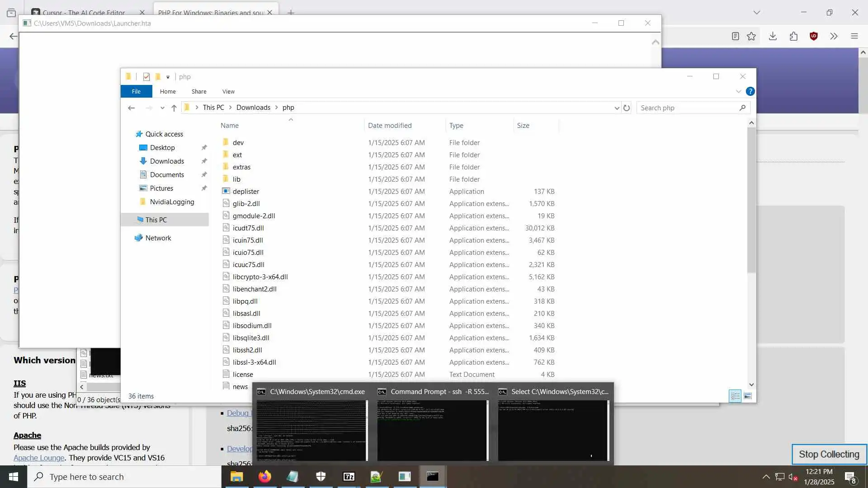Screen dimensions: 868x488
Task: Click the Search php input field
Action: [x=687, y=108]
